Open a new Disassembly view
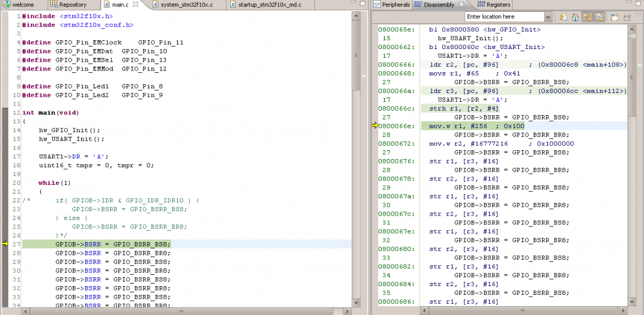This screenshot has height=315, width=644. coord(614,17)
